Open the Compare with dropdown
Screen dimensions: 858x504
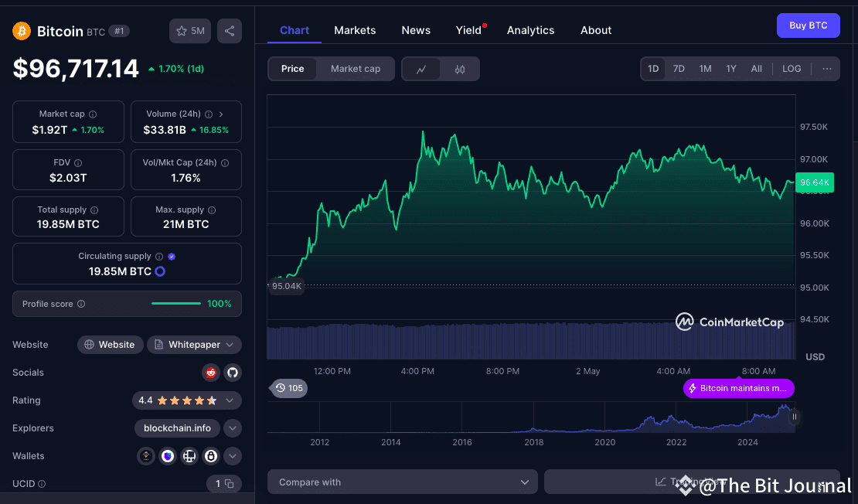pyautogui.click(x=403, y=482)
